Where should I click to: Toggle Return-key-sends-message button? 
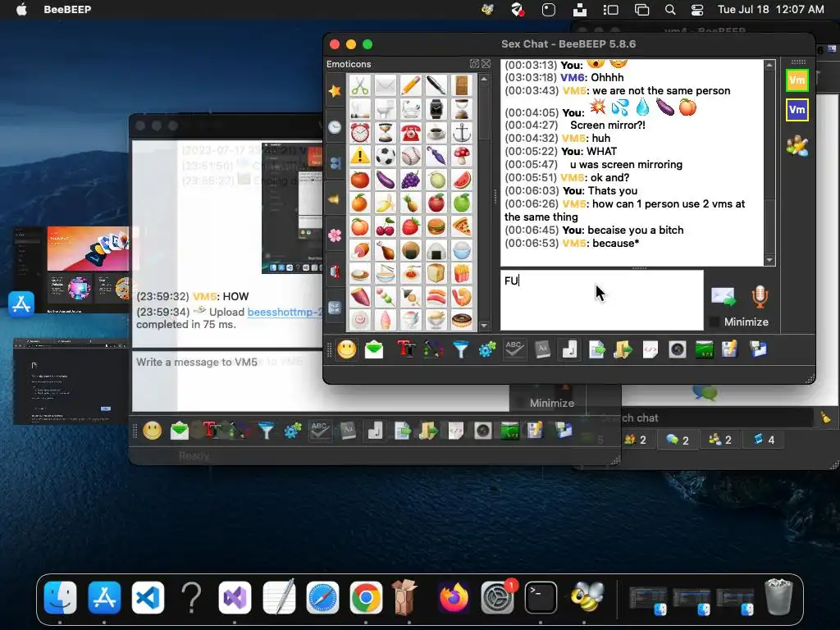coord(569,349)
